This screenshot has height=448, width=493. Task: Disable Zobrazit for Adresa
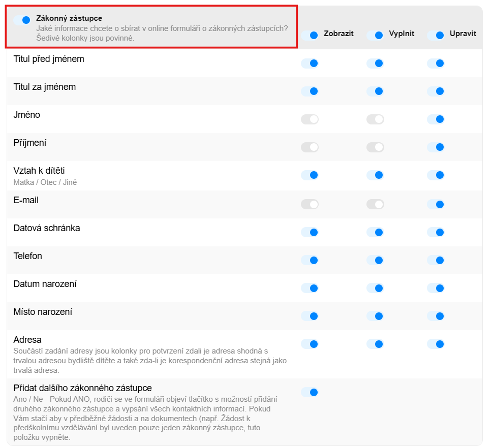click(x=310, y=344)
